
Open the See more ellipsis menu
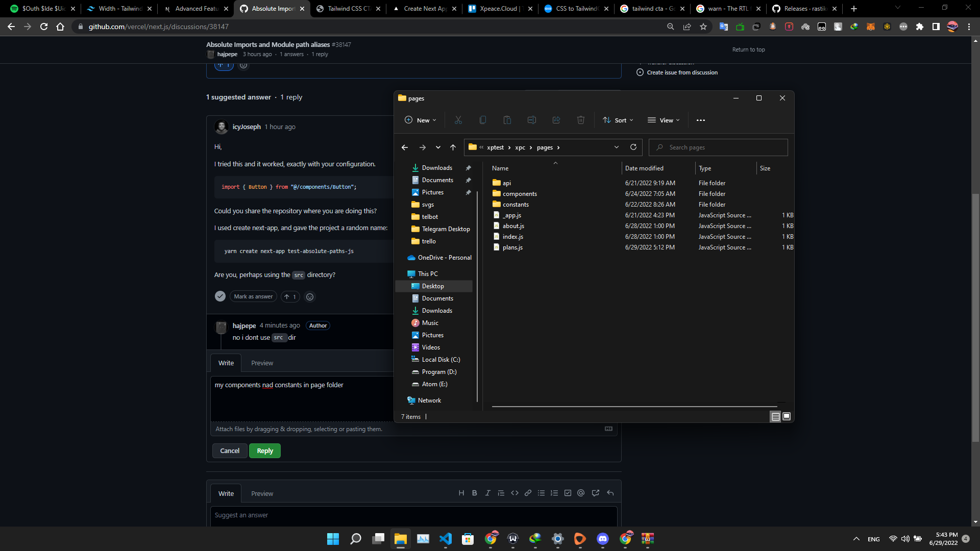pos(700,120)
